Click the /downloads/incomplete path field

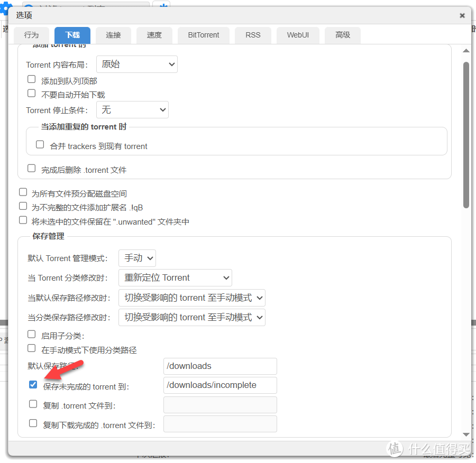220,385
